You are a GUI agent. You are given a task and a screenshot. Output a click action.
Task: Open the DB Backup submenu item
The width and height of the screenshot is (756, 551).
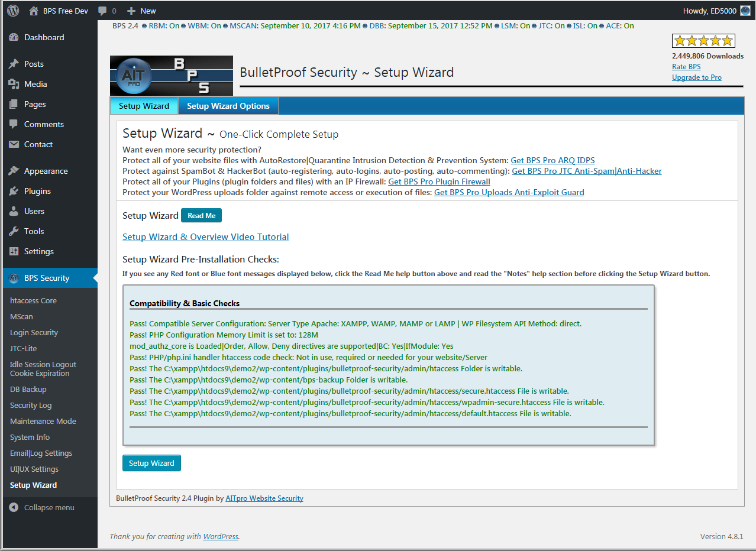click(x=28, y=389)
